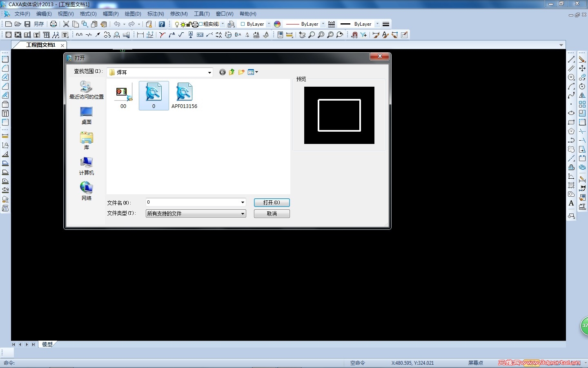
Task: Select the Line drawing tool in right toolbar
Action: coord(571,60)
